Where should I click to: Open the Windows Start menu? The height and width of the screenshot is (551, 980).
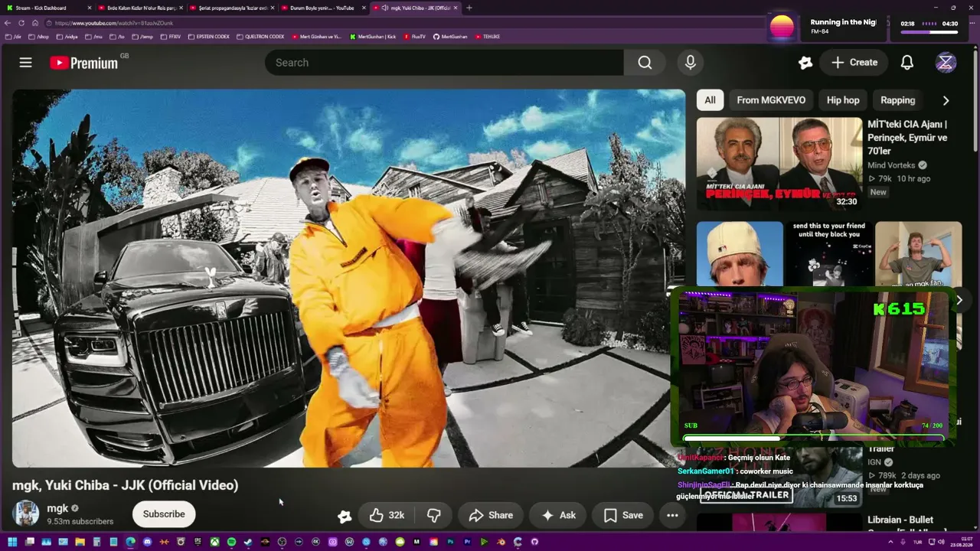(x=12, y=542)
